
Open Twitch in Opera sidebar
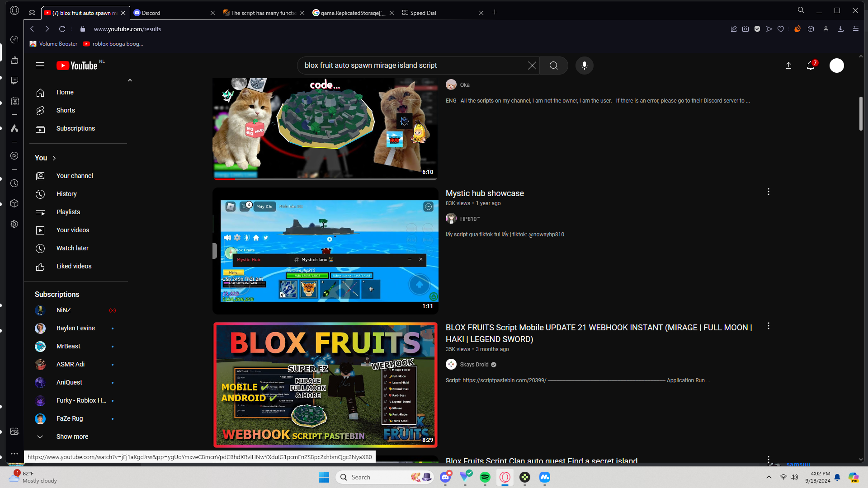coord(14,80)
